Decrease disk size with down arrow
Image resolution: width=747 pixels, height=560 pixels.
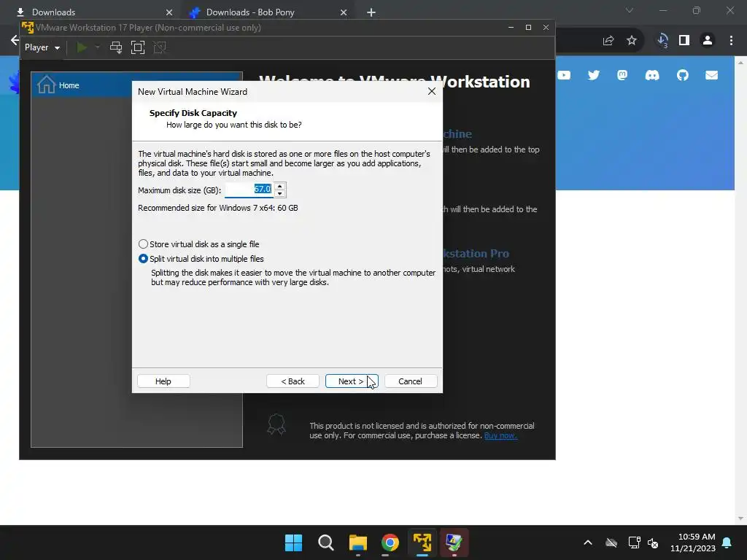pyautogui.click(x=279, y=193)
